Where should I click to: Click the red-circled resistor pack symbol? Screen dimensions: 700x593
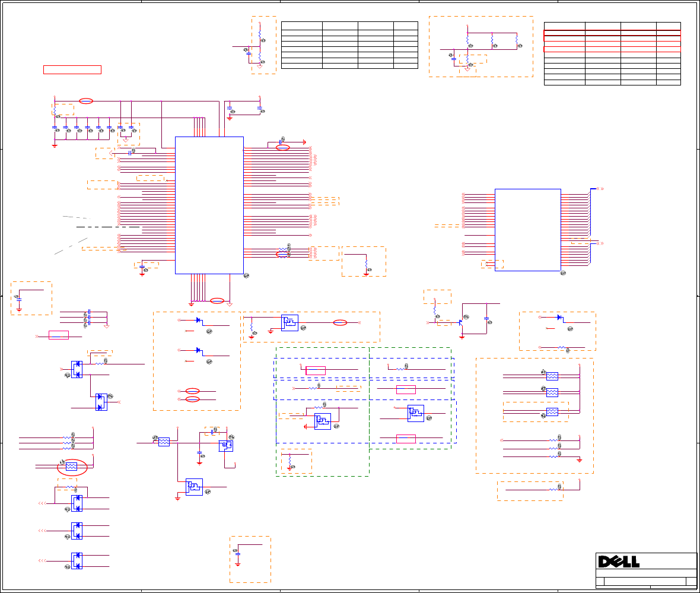(x=71, y=467)
